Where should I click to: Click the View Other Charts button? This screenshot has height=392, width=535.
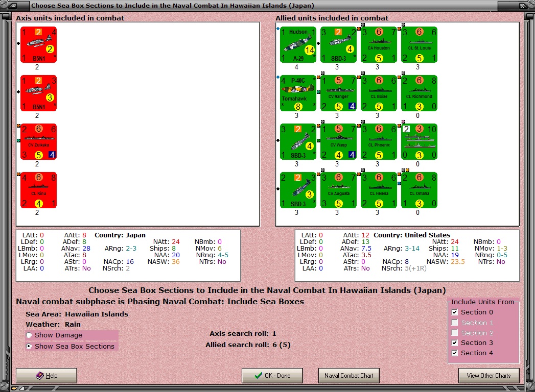point(489,376)
